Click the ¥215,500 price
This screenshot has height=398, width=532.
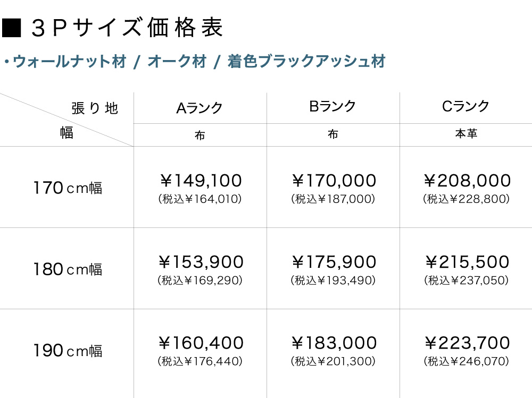pyautogui.click(x=467, y=262)
